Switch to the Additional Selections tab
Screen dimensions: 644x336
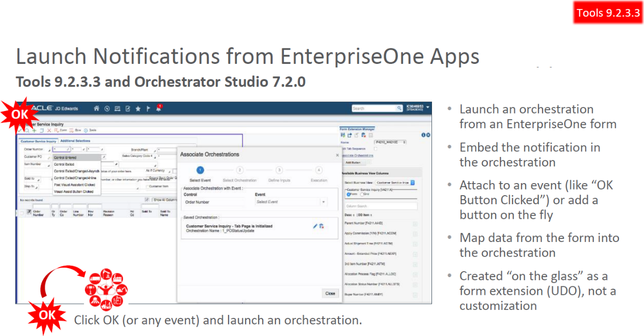[x=75, y=141]
